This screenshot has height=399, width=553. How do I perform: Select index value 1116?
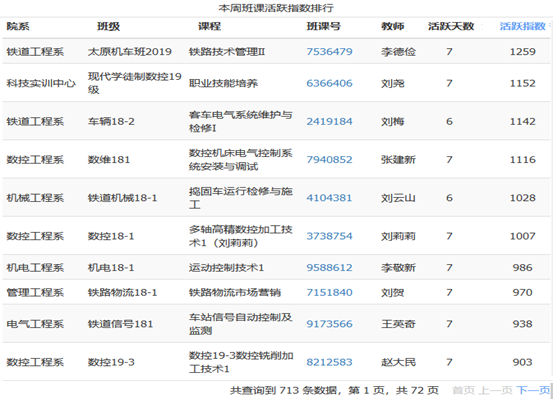coord(523,159)
